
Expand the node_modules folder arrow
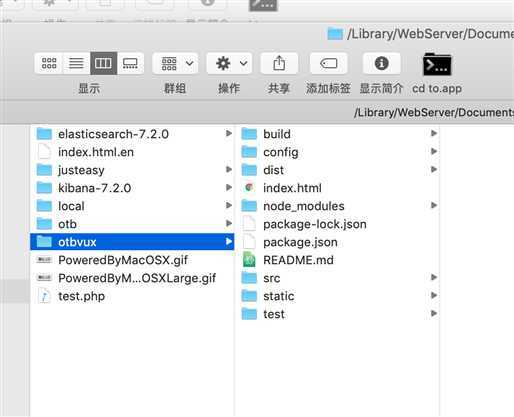[x=434, y=205]
